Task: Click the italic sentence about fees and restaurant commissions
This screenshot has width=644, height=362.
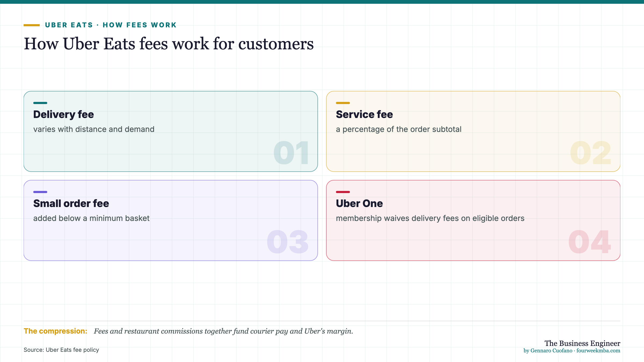Action: 224,331
